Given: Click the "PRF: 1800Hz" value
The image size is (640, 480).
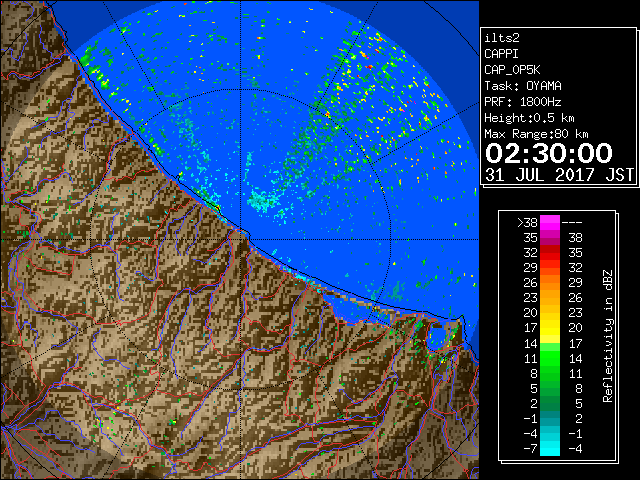Looking at the screenshot, I should click(x=523, y=102).
